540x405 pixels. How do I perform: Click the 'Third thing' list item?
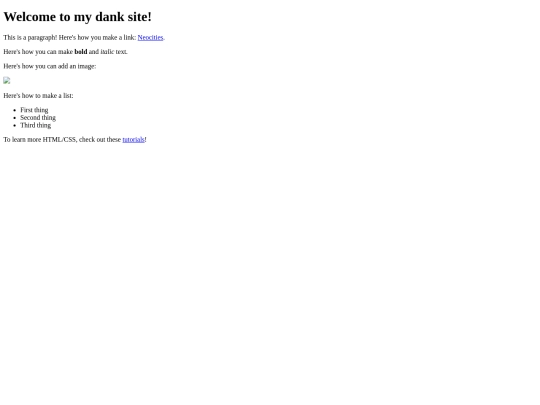(35, 125)
